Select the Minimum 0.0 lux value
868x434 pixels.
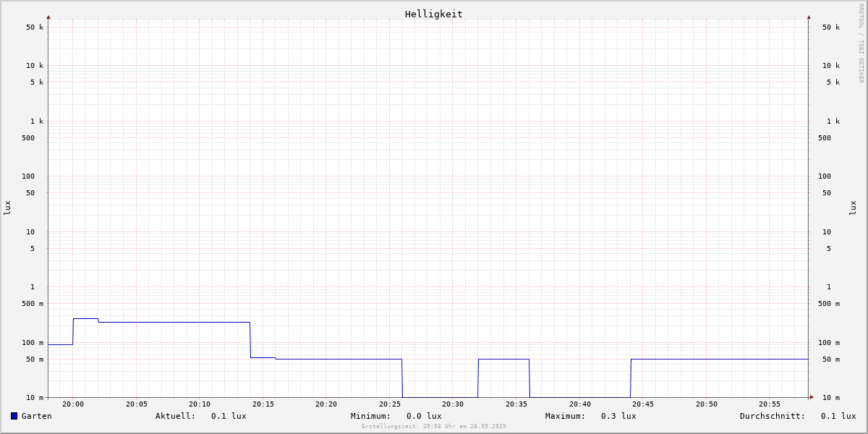[x=424, y=416]
